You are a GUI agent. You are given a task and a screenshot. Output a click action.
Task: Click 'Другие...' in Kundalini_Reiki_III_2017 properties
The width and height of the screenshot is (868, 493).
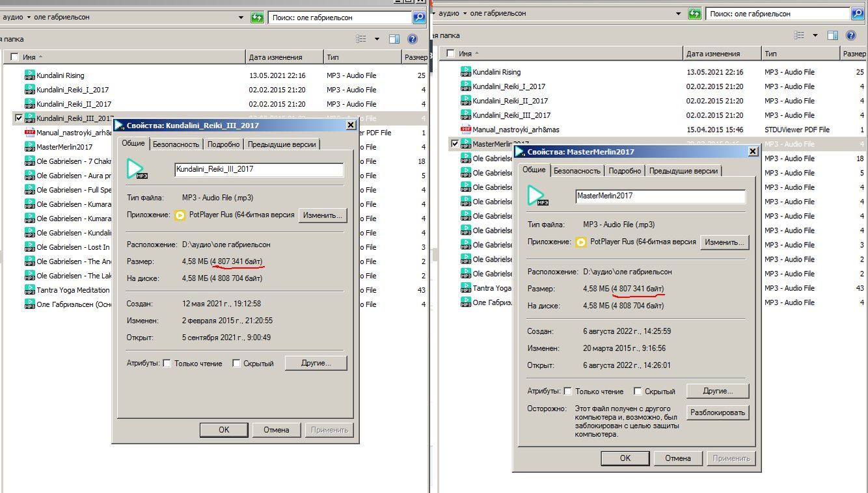(316, 363)
